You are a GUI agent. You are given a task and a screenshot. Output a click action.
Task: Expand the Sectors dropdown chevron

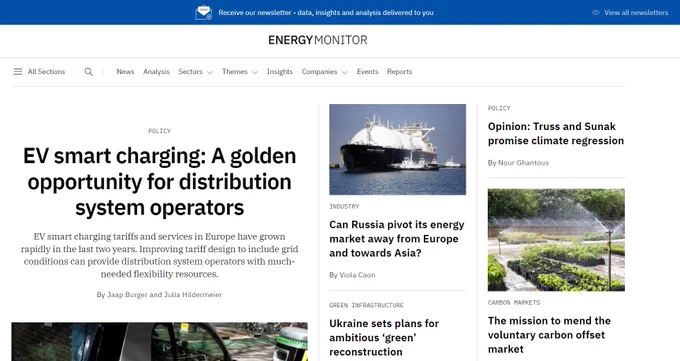[x=210, y=72]
